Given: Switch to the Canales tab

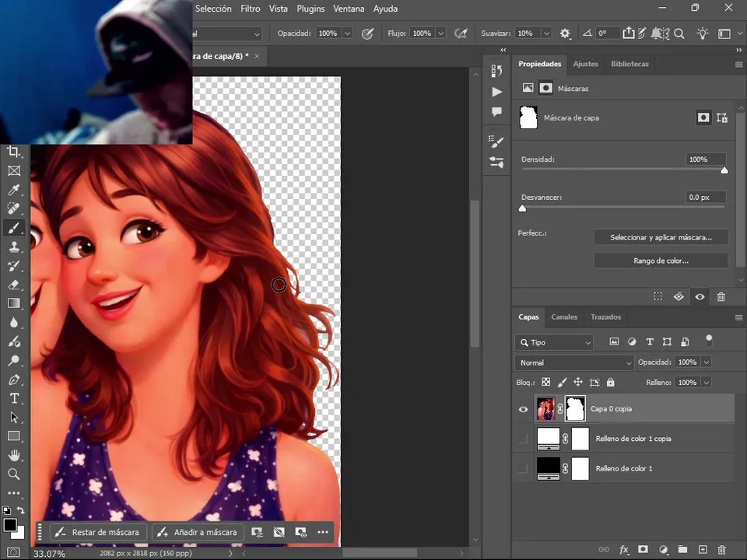Looking at the screenshot, I should pos(564,317).
